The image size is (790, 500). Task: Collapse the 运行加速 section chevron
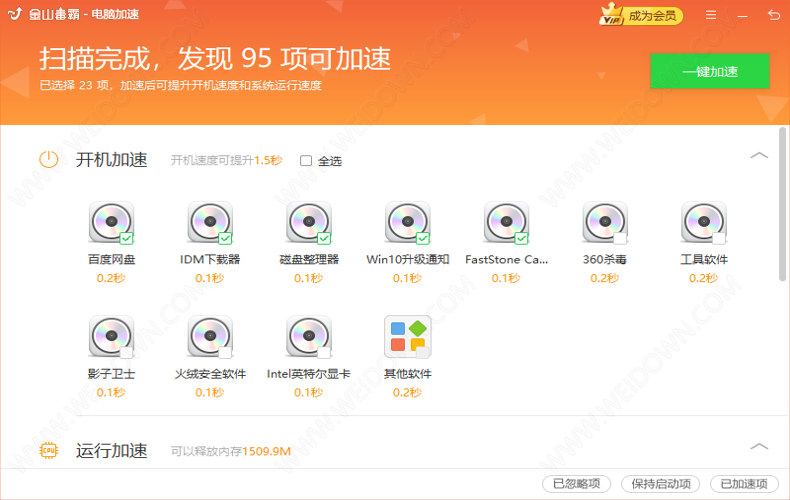pyautogui.click(x=759, y=446)
